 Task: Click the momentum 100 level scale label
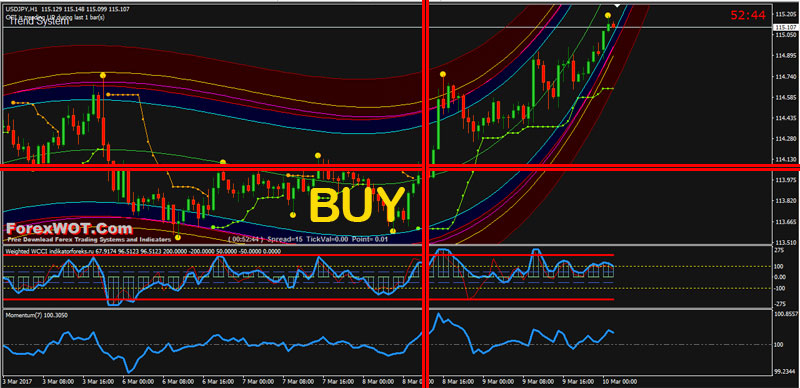779,345
